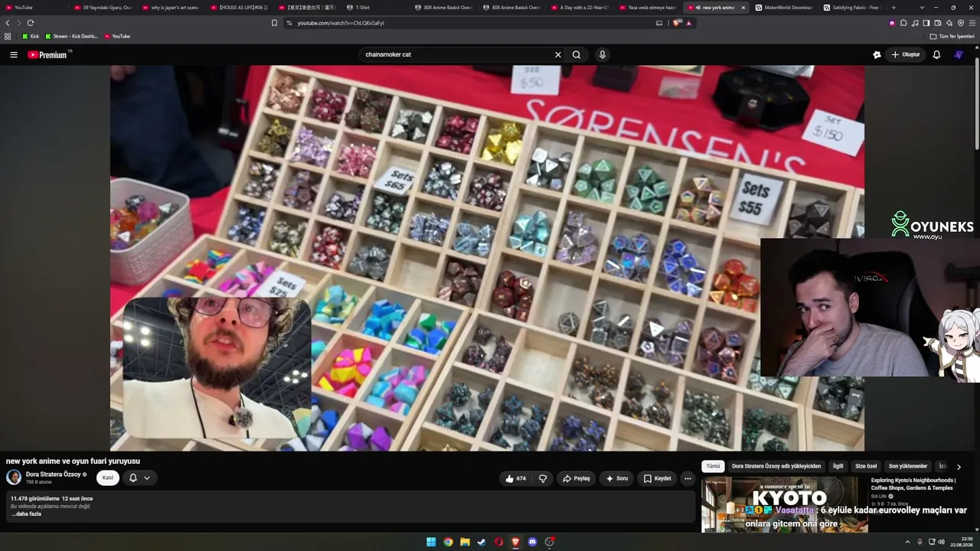
Task: Open the bookmarks apps grid icon
Action: point(8,36)
